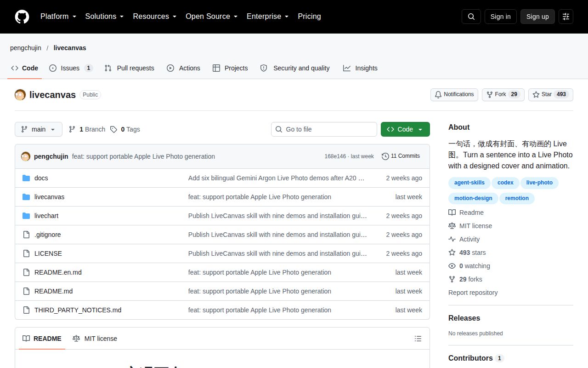
Task: Open the Actions tab
Action: [183, 68]
